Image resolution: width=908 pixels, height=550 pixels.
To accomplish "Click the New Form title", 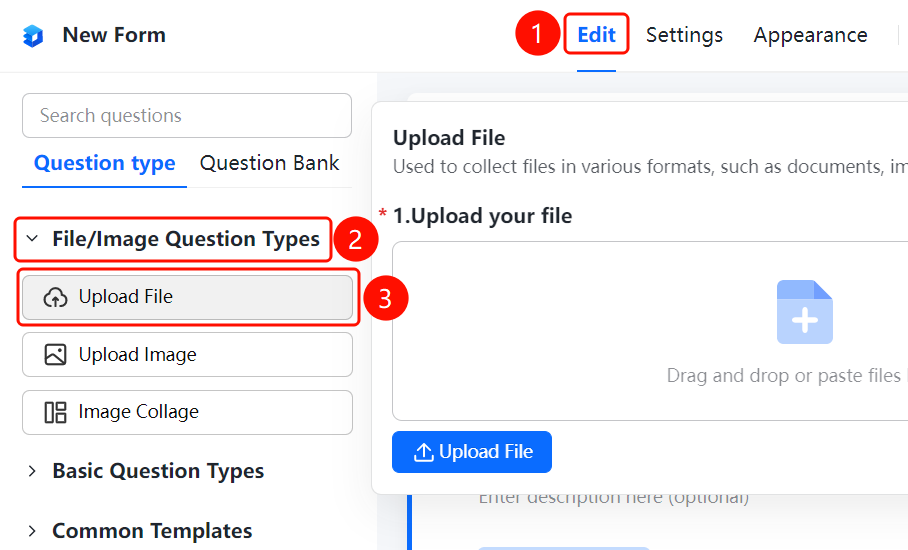I will tap(114, 35).
